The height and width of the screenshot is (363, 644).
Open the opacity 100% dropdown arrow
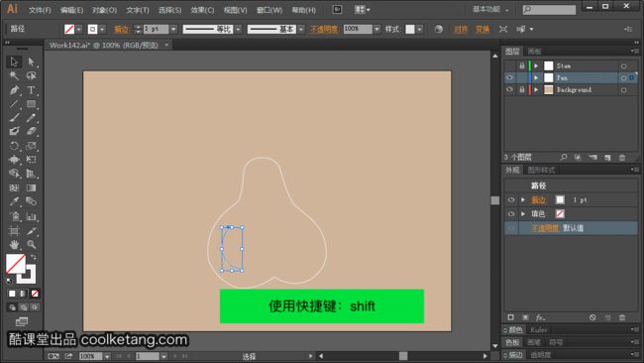pos(376,29)
